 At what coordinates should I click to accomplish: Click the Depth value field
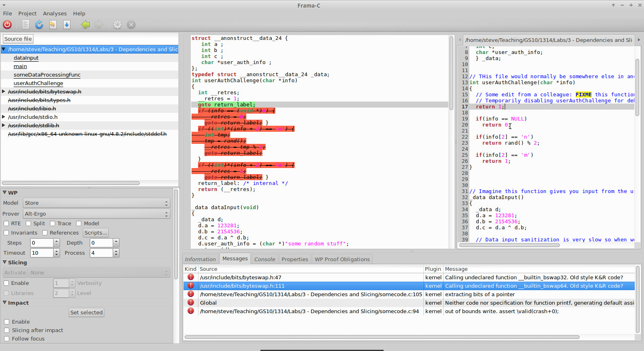tap(101, 243)
